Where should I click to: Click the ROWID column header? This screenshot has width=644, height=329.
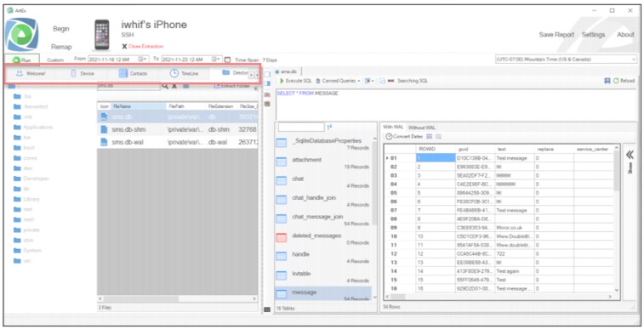click(x=436, y=149)
